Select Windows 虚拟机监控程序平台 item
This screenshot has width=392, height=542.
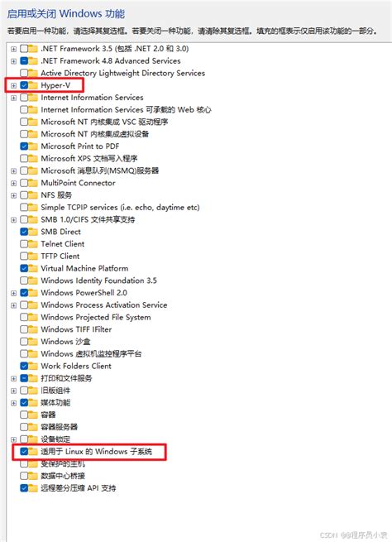91,354
